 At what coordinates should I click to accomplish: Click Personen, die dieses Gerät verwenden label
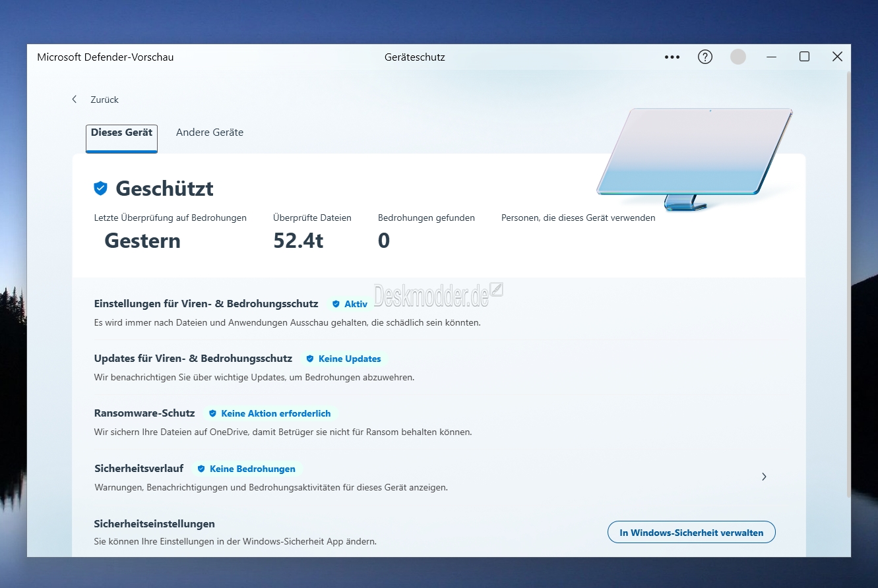[579, 218]
